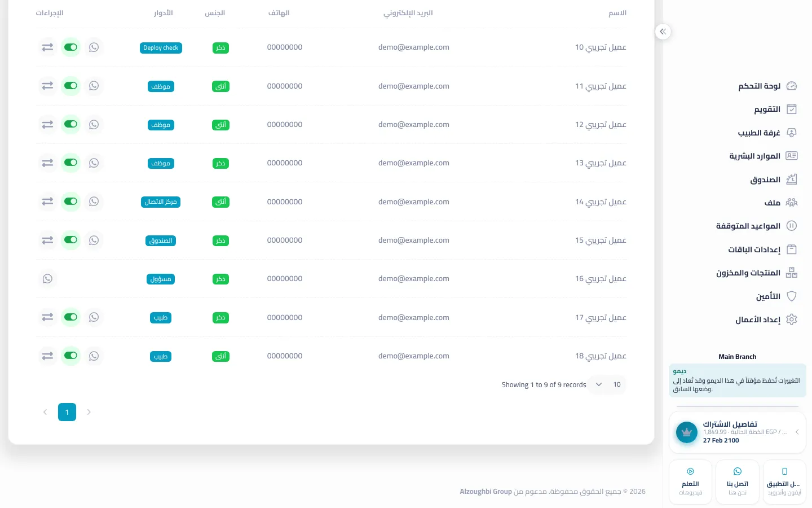Screen dimensions: 812x508
Task: Click التعلم videos button
Action: (690, 482)
